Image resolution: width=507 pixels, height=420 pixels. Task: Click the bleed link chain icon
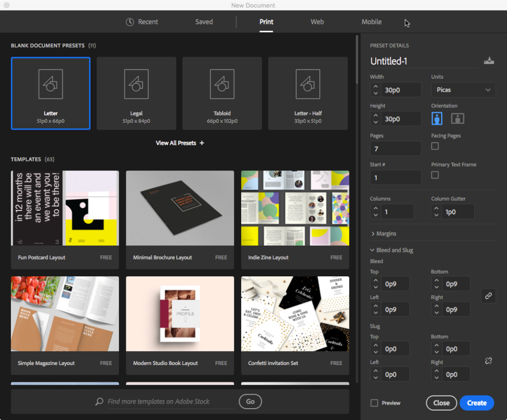click(488, 296)
